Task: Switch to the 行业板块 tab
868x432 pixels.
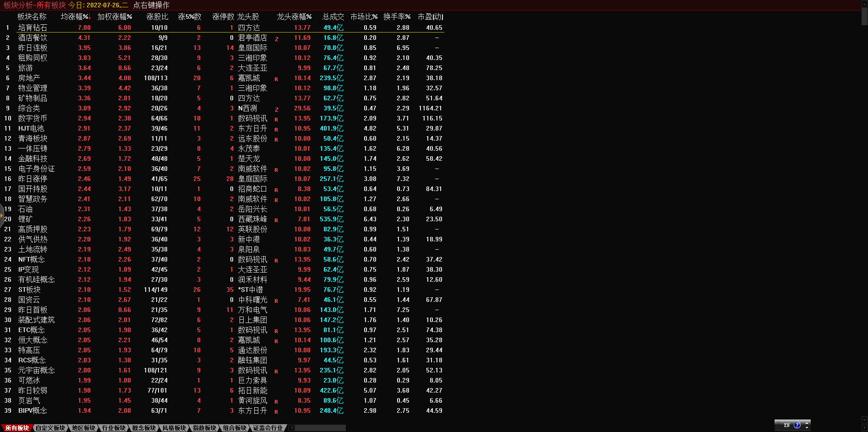Action: click(114, 428)
